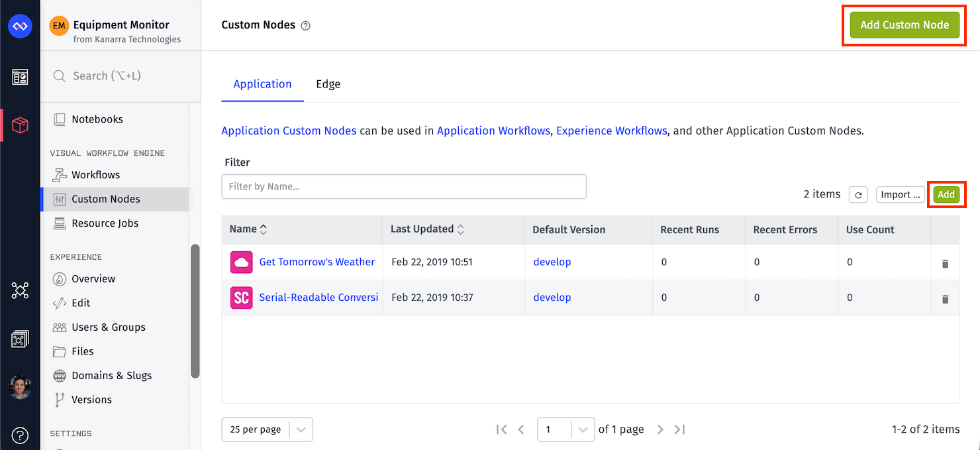Click inside the Filter by Name field
980x450 pixels.
[404, 186]
